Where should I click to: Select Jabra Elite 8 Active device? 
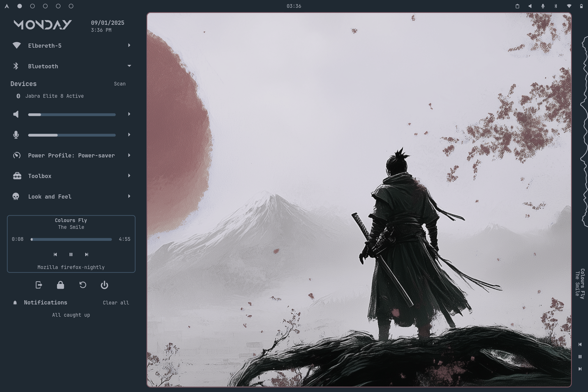point(54,96)
